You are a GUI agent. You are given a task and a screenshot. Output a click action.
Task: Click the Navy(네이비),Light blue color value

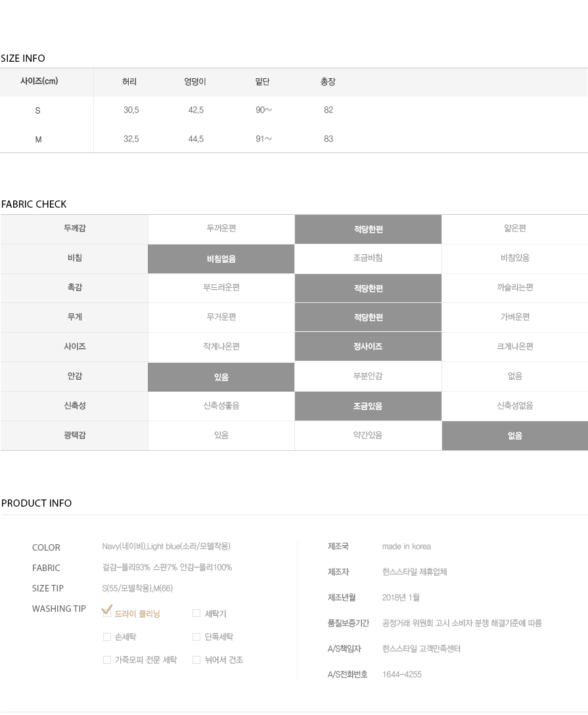166,546
